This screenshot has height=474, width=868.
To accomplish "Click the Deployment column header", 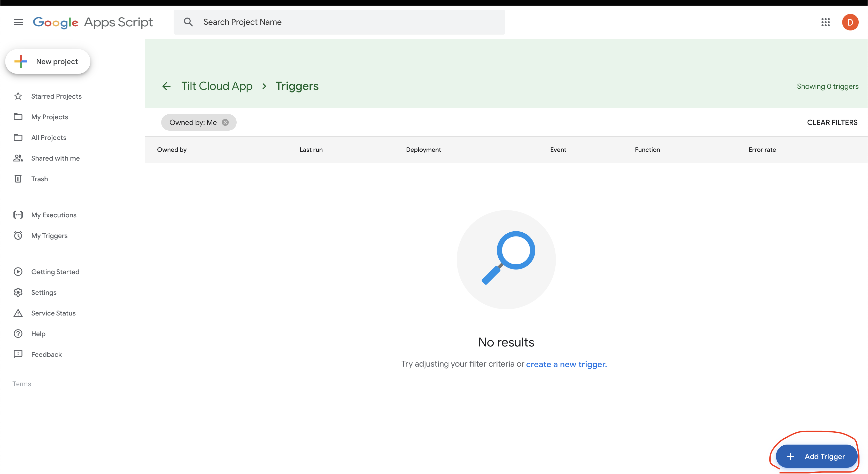I will click(423, 150).
